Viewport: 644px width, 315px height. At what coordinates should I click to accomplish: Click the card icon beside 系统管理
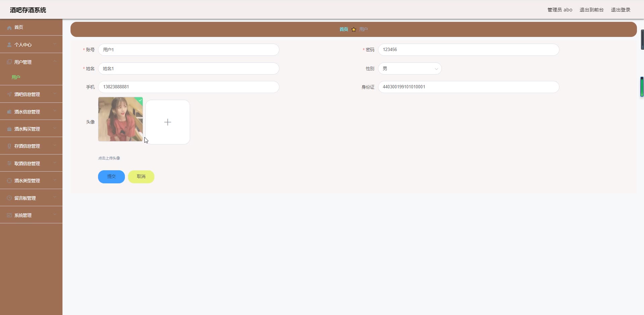click(x=9, y=215)
